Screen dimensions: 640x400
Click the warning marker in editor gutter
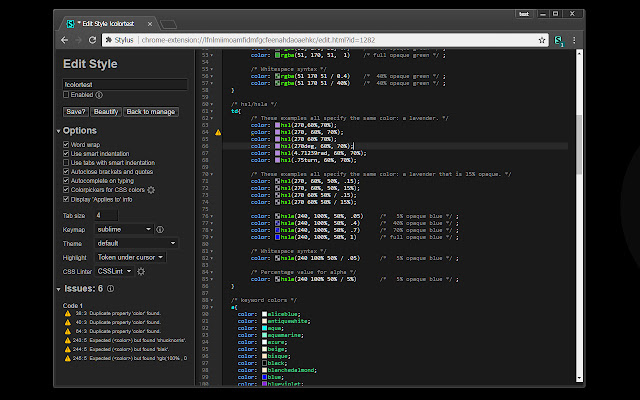(219, 132)
